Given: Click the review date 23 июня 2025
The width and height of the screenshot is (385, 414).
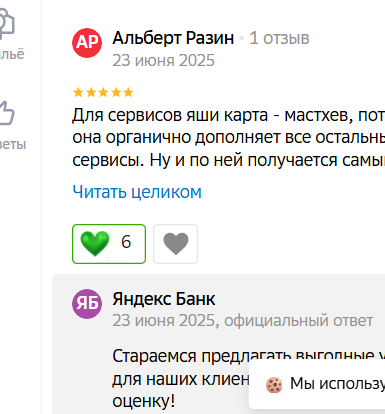Looking at the screenshot, I should [x=163, y=61].
